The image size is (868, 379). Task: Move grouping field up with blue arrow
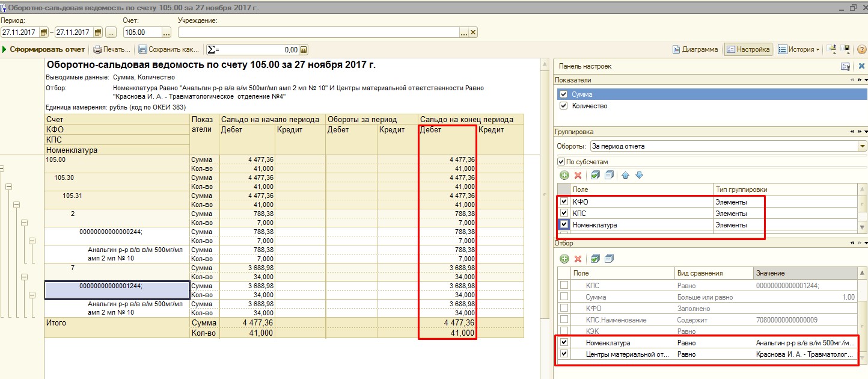tap(625, 175)
